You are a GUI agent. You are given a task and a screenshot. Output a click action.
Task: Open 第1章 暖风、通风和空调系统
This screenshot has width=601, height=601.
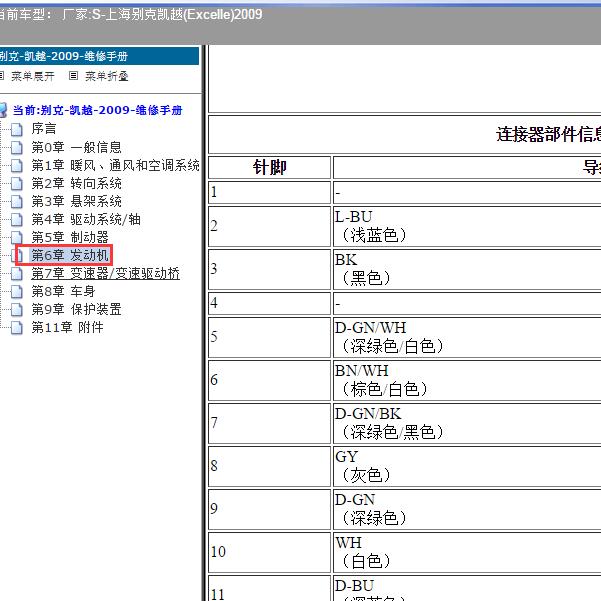[115, 166]
